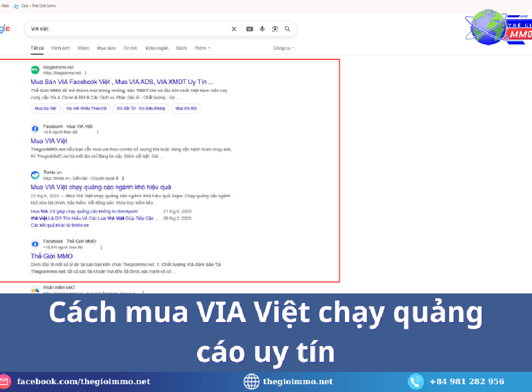Image resolution: width=532 pixels, height=392 pixels.
Task: Open the Mua sắm search tab
Action: pos(106,48)
